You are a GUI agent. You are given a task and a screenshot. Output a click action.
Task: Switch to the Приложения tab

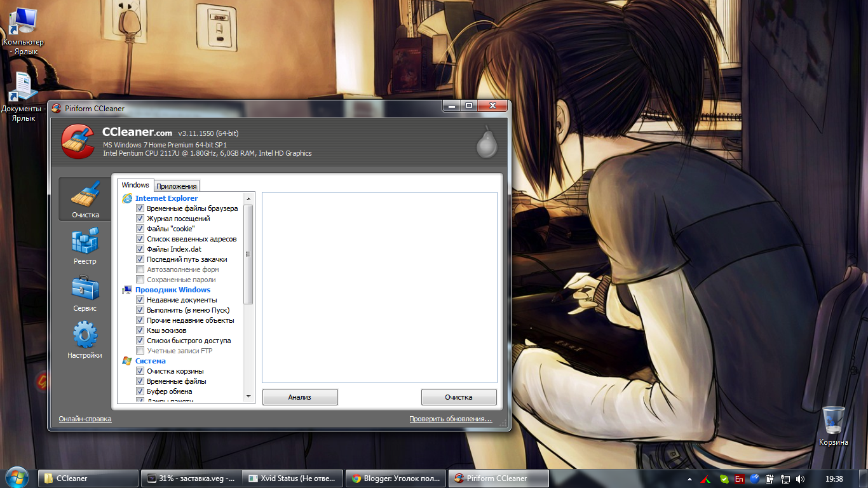(177, 186)
